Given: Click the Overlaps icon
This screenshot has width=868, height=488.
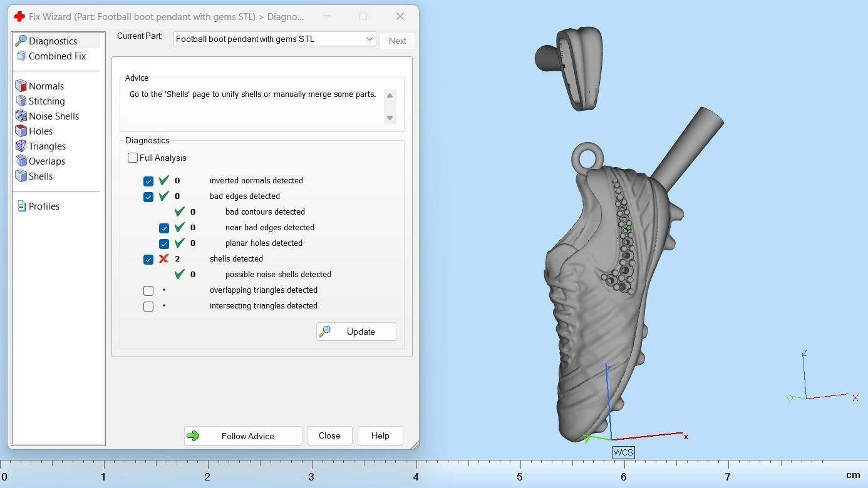Looking at the screenshot, I should tap(21, 161).
